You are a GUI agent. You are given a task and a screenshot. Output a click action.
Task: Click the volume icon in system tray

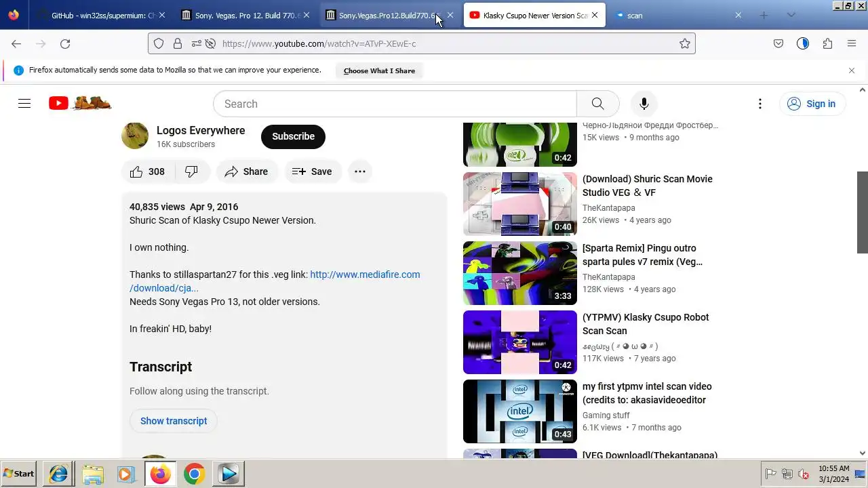tap(804, 474)
